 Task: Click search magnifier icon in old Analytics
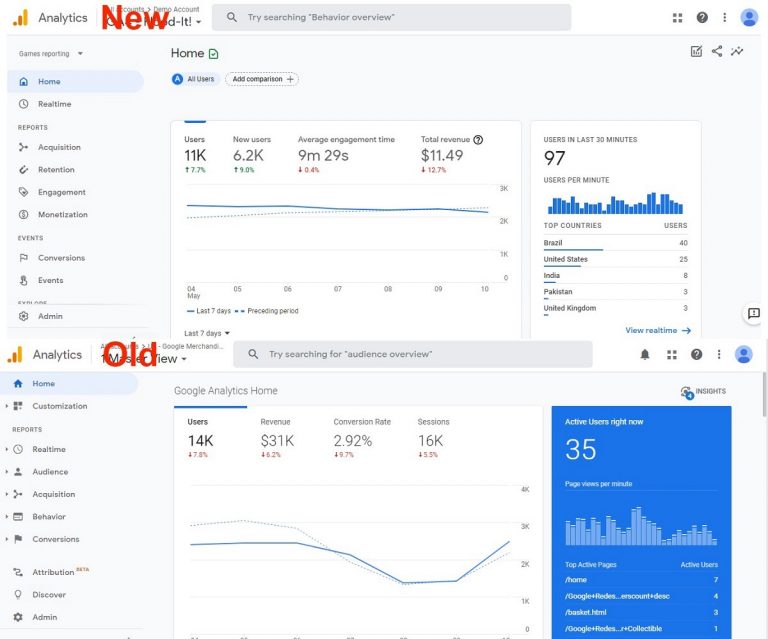[253, 354]
